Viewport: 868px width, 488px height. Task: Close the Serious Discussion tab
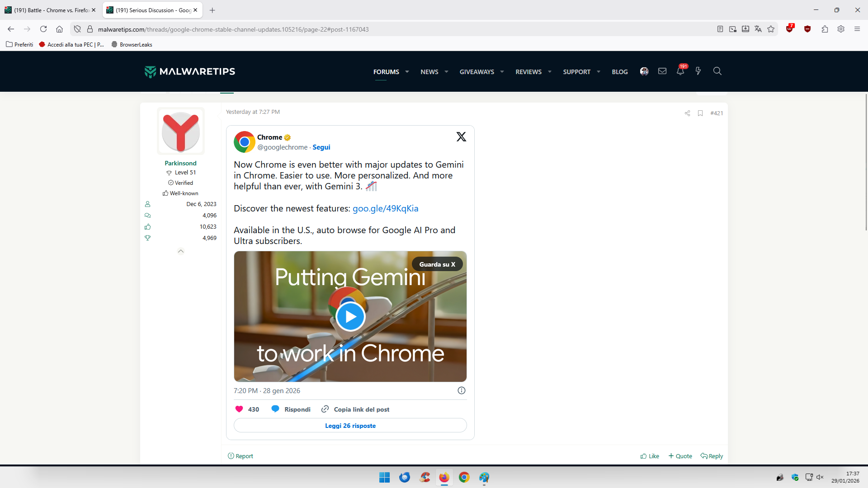click(x=195, y=10)
